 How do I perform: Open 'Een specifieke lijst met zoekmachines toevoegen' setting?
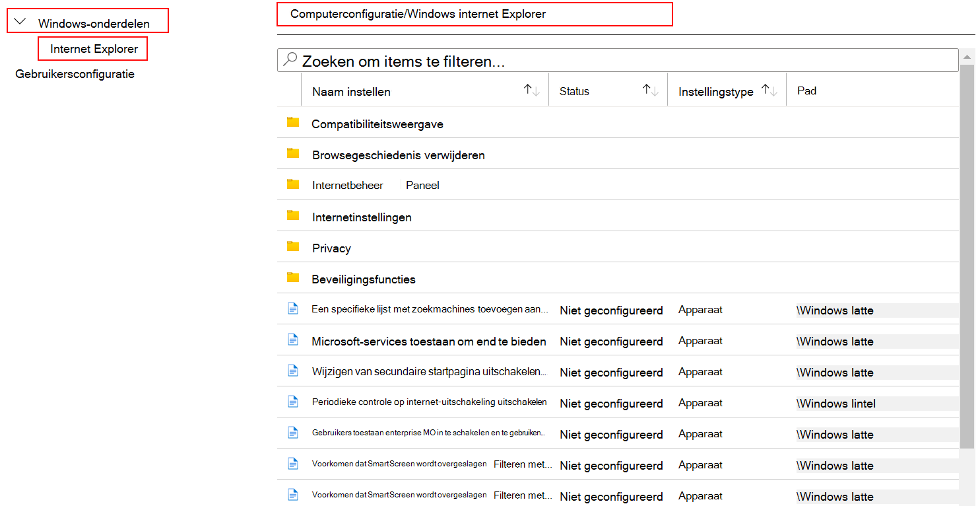(x=430, y=309)
